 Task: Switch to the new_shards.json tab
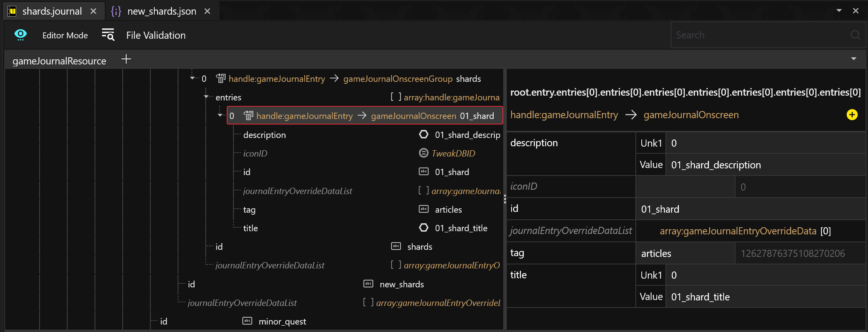point(161,11)
